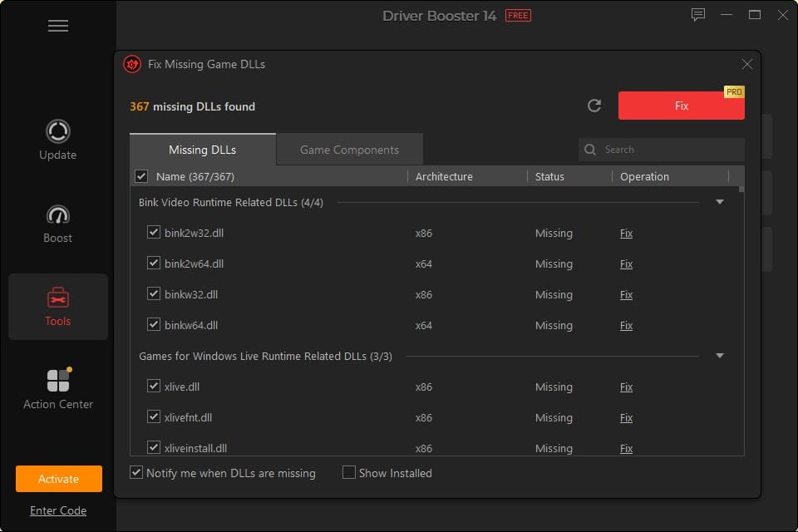The width and height of the screenshot is (798, 532).
Task: Select the xlivefnt.dll file name
Action: pos(188,417)
